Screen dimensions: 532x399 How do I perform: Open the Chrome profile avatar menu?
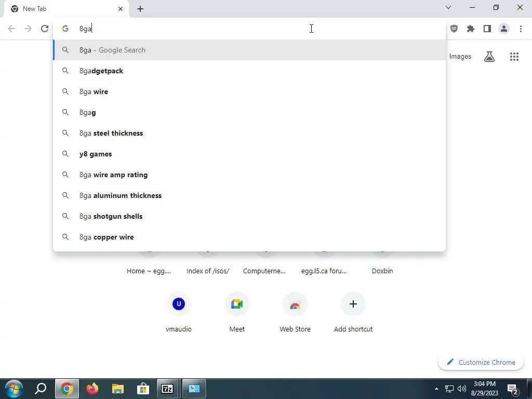pyautogui.click(x=504, y=29)
